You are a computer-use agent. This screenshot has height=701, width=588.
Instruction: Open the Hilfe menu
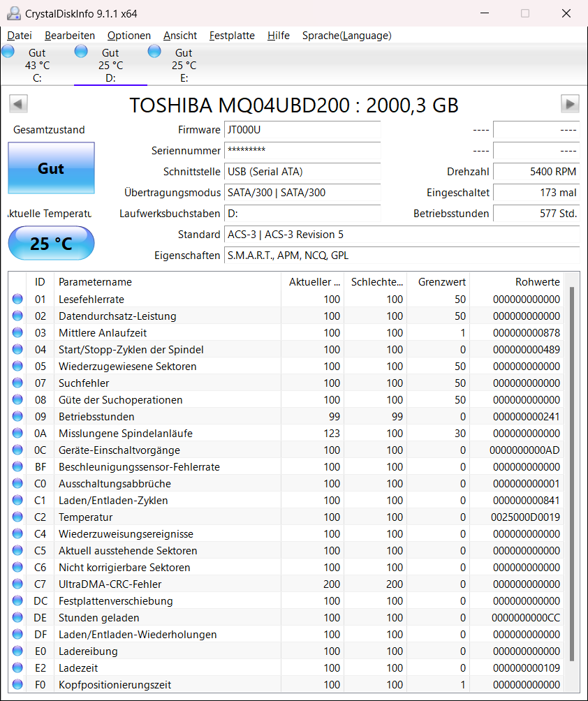(x=279, y=36)
